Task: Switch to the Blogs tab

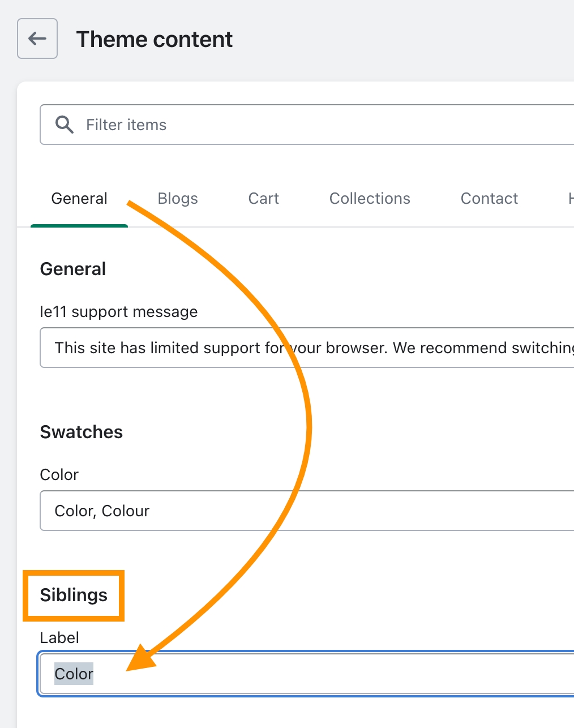Action: click(178, 199)
